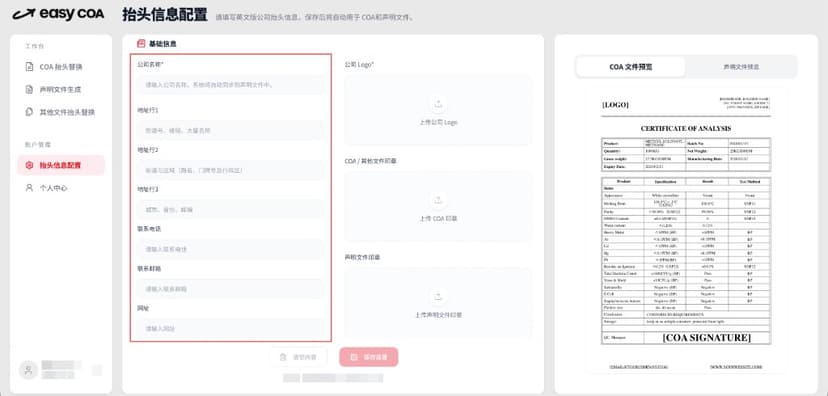Switch to the 声明文件预览 tab
Viewport: 828px width, 396px height.
(x=741, y=67)
